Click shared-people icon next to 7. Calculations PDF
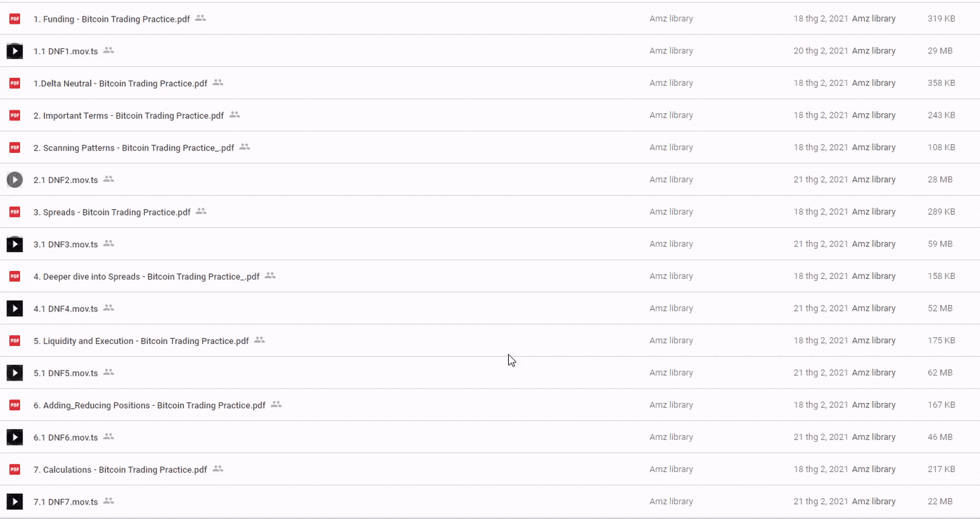The width and height of the screenshot is (980, 519). pos(218,469)
